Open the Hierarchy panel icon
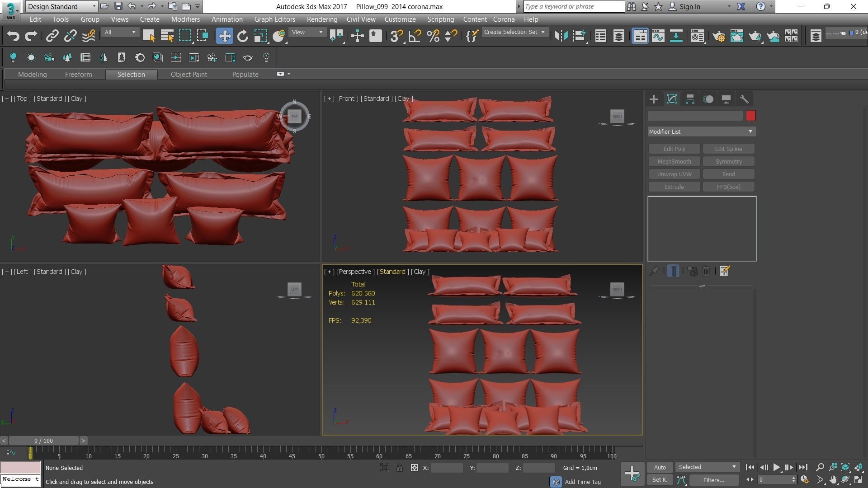868x488 pixels. click(690, 99)
